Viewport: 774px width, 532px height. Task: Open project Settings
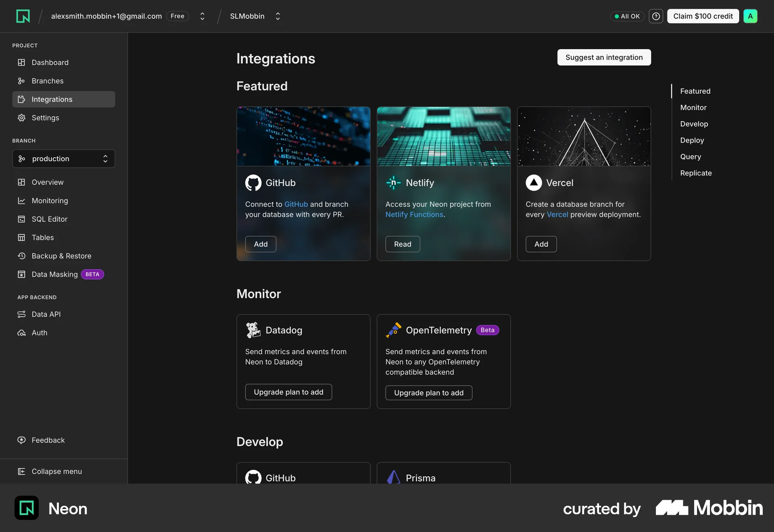coord(64,118)
